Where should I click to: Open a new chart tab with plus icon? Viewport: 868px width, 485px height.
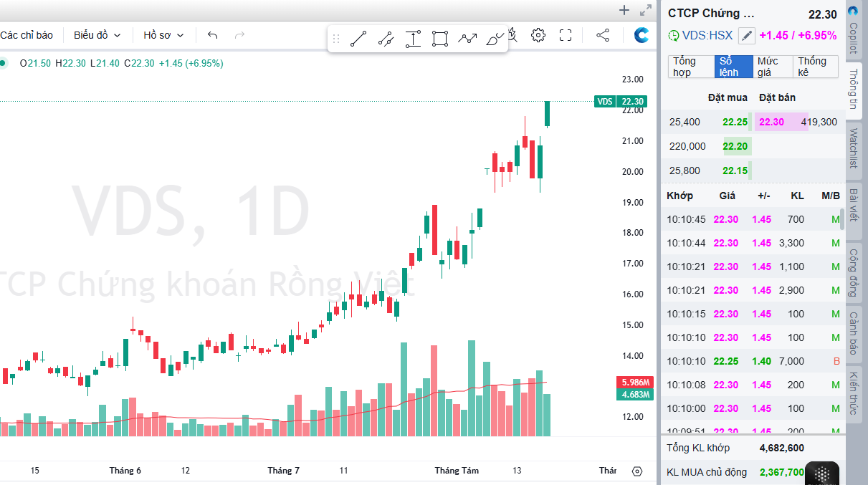pyautogui.click(x=624, y=10)
